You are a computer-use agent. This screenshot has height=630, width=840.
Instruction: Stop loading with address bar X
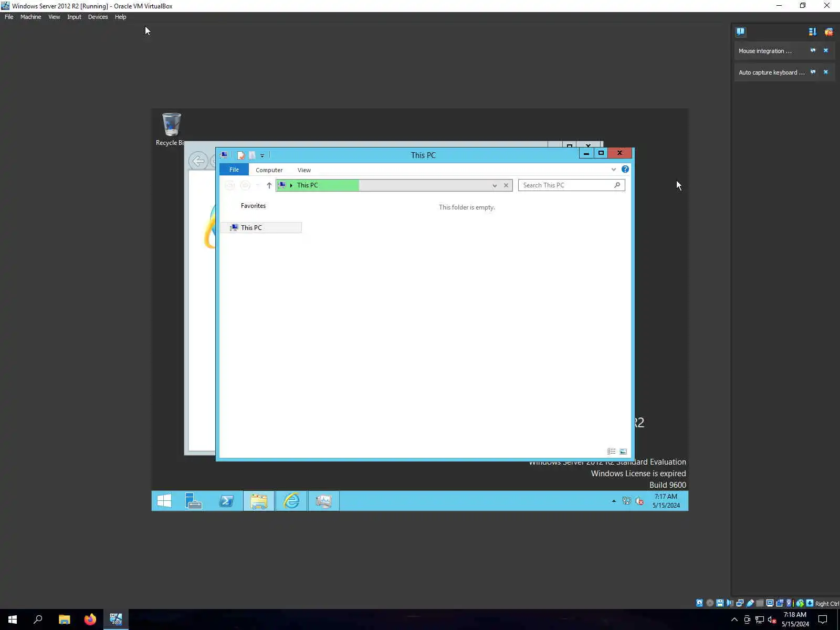coord(506,185)
